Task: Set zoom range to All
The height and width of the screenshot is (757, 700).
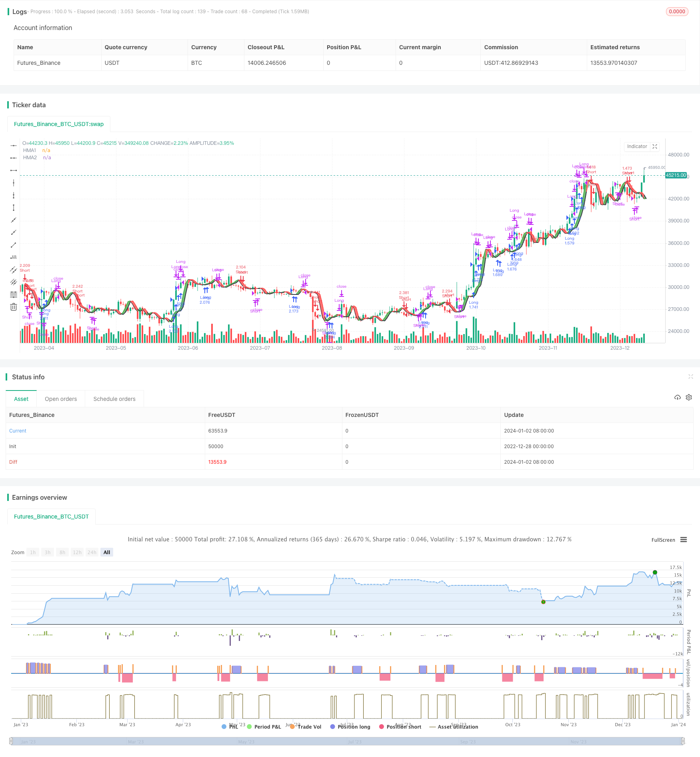Action: tap(107, 552)
